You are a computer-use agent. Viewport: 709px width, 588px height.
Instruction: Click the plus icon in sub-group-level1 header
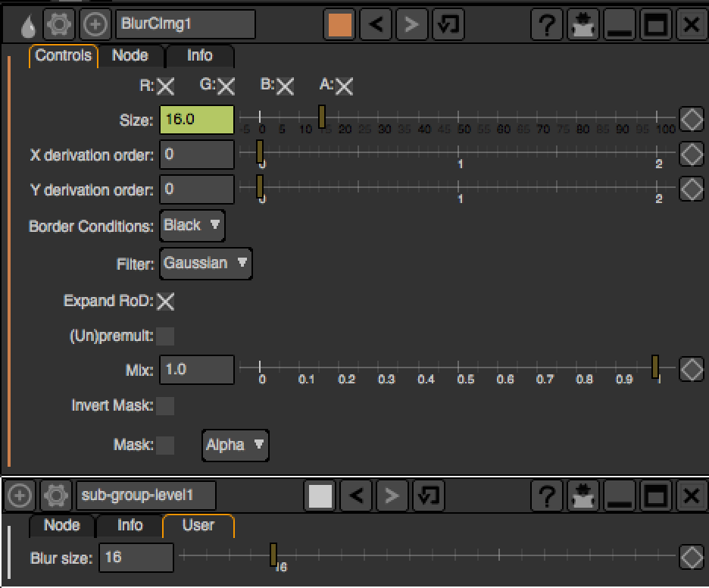(19, 496)
